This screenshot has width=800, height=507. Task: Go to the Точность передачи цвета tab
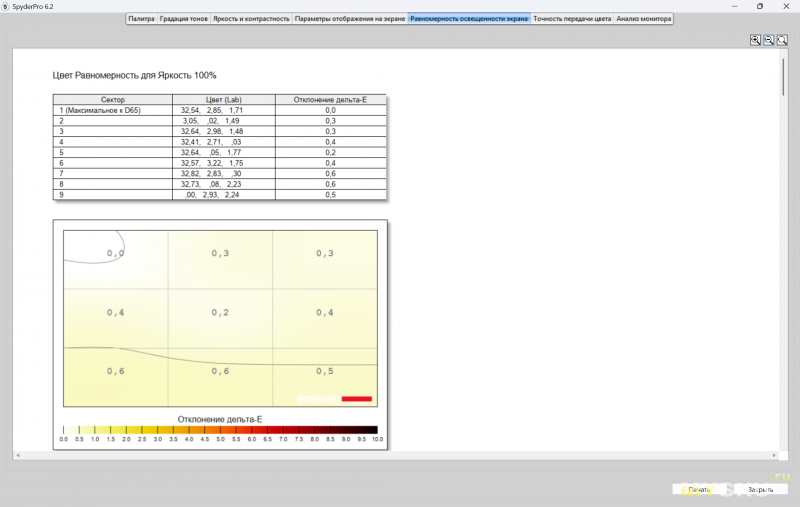572,19
